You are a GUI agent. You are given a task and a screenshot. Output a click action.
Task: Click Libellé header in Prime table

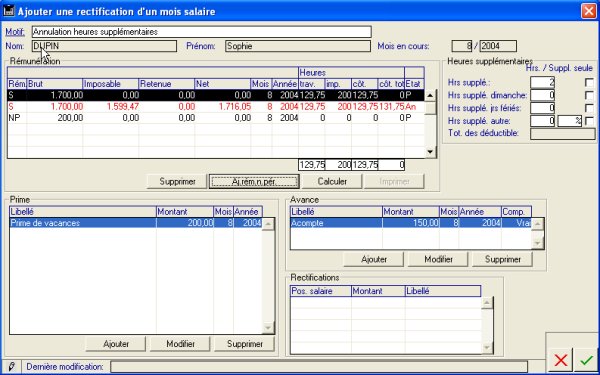click(x=83, y=212)
